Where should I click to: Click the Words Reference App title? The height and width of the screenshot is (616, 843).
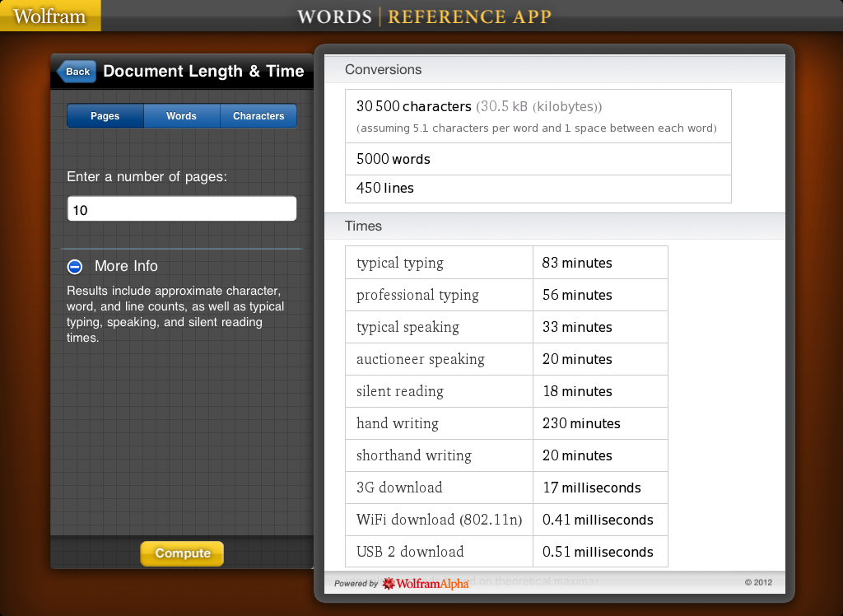[x=424, y=16]
